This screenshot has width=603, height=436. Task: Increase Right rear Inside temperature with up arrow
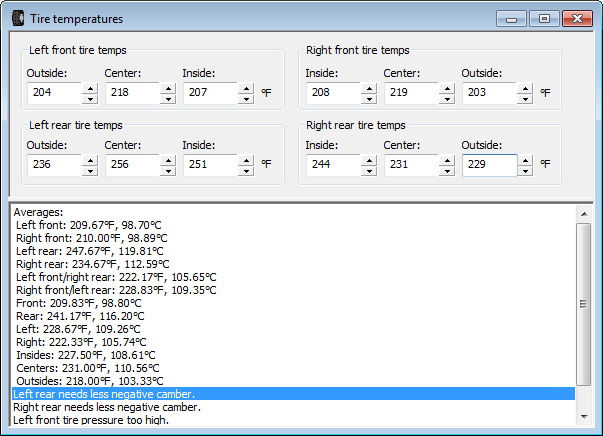coord(369,160)
